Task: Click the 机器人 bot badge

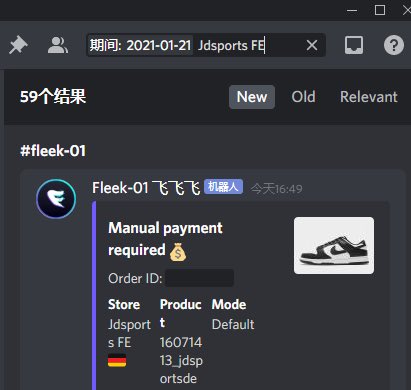Action: (x=223, y=187)
